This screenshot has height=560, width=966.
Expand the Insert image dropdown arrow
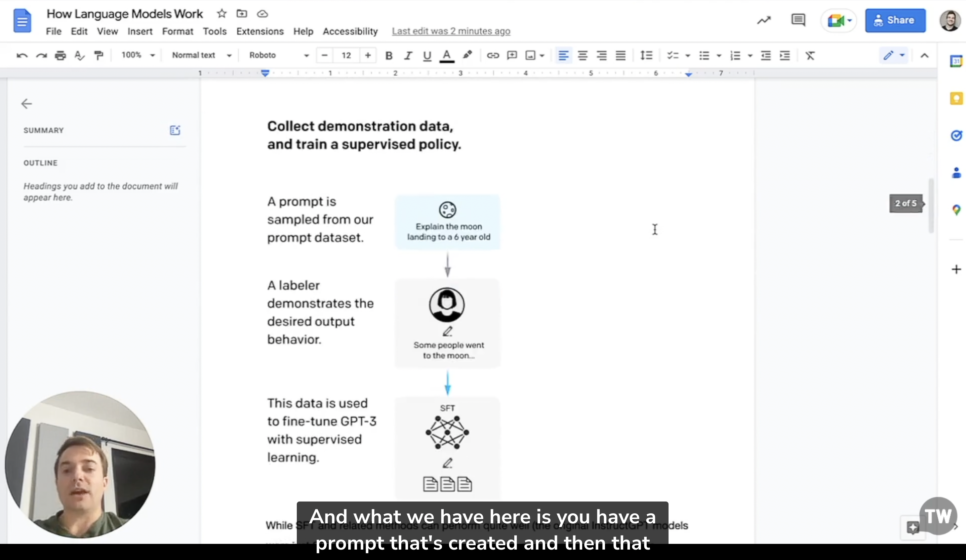click(x=542, y=55)
